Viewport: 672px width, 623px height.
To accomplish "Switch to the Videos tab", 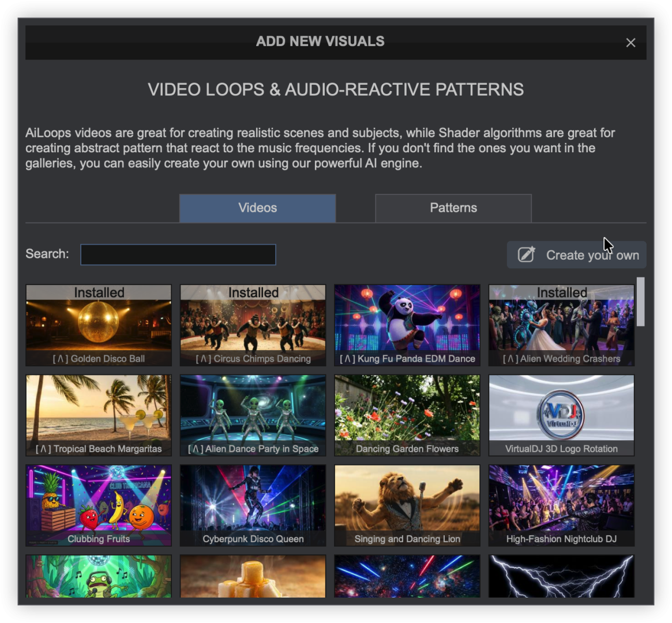I will (257, 208).
